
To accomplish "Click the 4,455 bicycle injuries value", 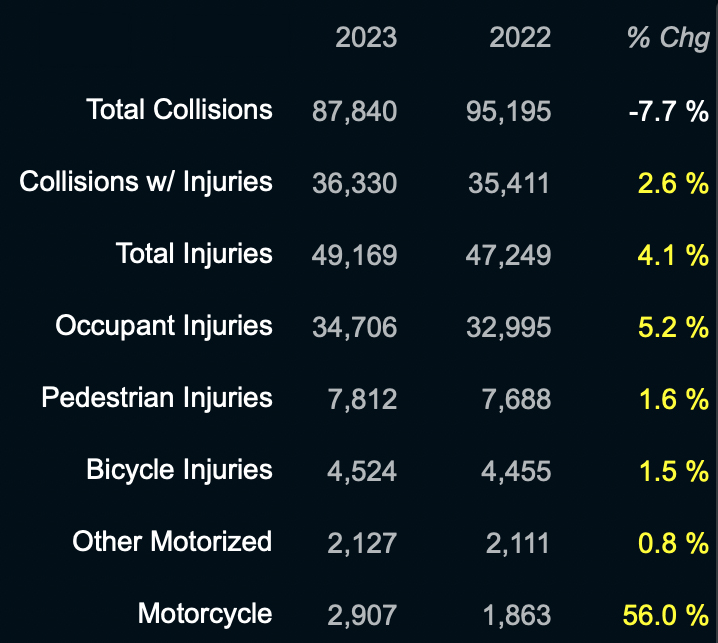I will [x=516, y=471].
